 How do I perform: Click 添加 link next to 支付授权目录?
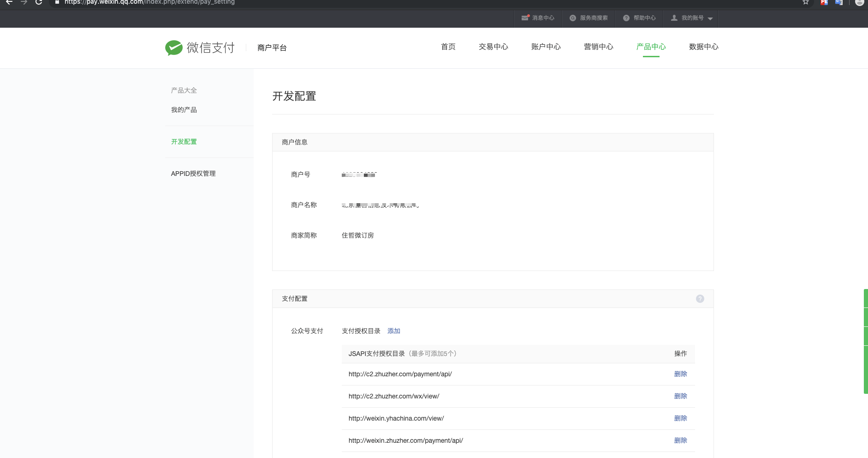(393, 331)
